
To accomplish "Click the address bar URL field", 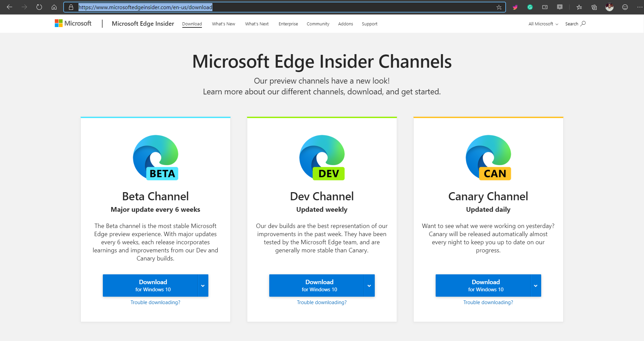I will pos(284,7).
